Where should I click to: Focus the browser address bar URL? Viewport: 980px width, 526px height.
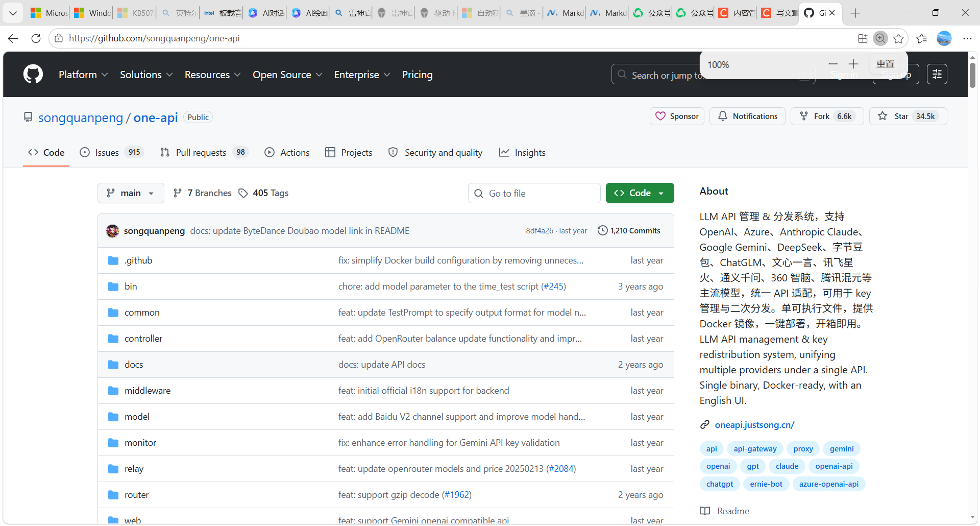pyautogui.click(x=154, y=38)
